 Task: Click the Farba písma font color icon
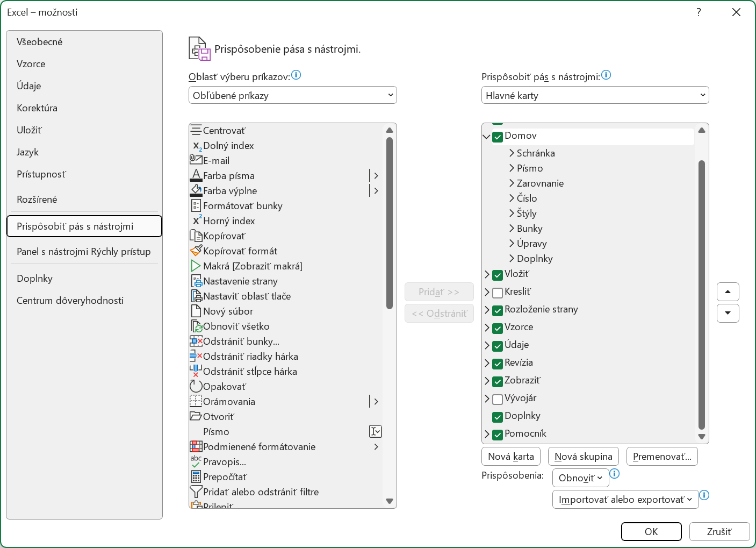pyautogui.click(x=196, y=175)
